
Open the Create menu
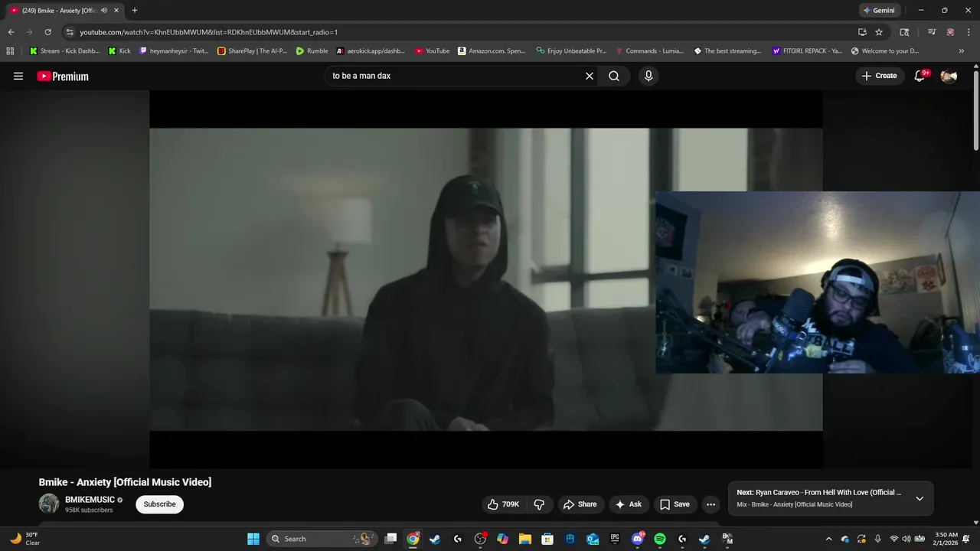pyautogui.click(x=879, y=76)
